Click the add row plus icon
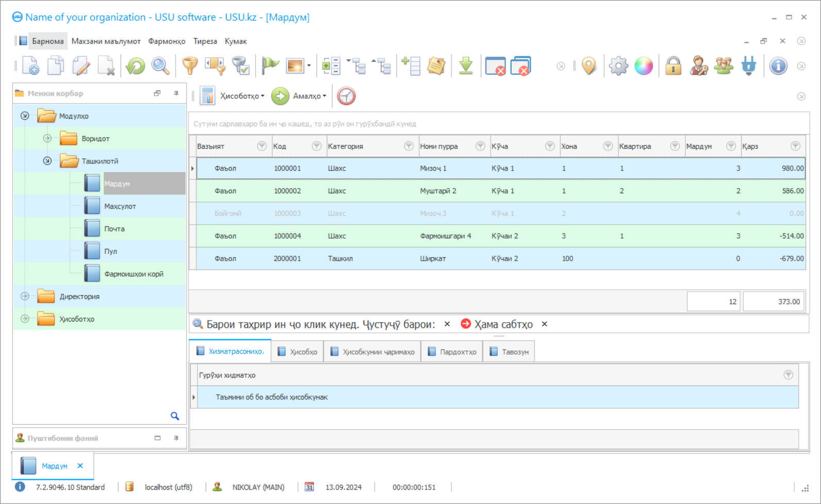This screenshot has width=821, height=504. pyautogui.click(x=411, y=66)
